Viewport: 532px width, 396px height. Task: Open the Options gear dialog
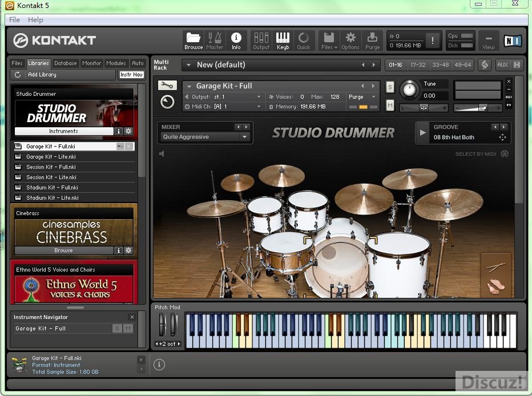pos(350,41)
